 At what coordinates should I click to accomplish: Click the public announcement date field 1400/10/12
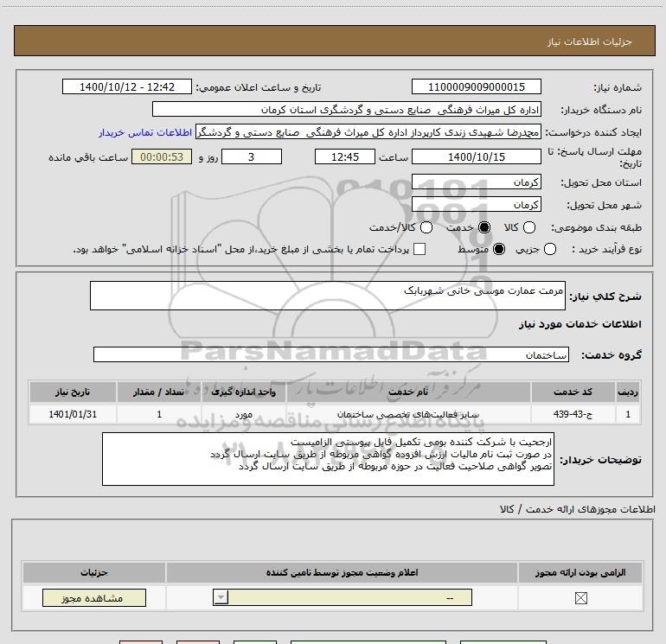(x=127, y=86)
